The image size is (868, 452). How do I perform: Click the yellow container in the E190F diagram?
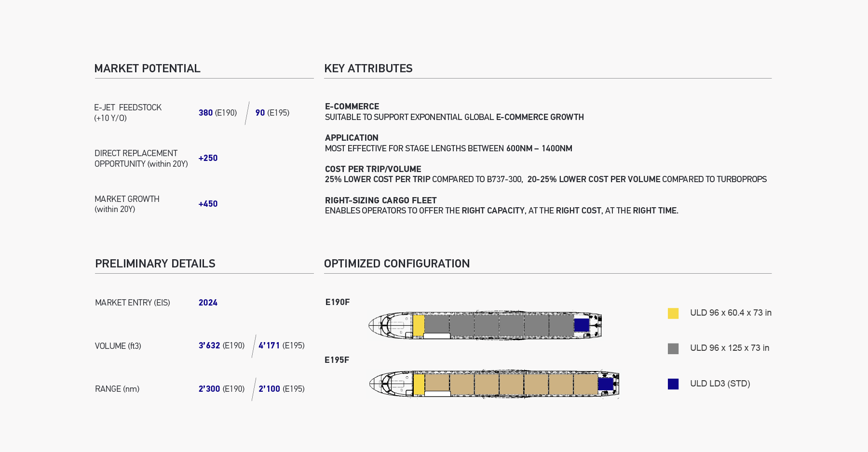tap(419, 325)
